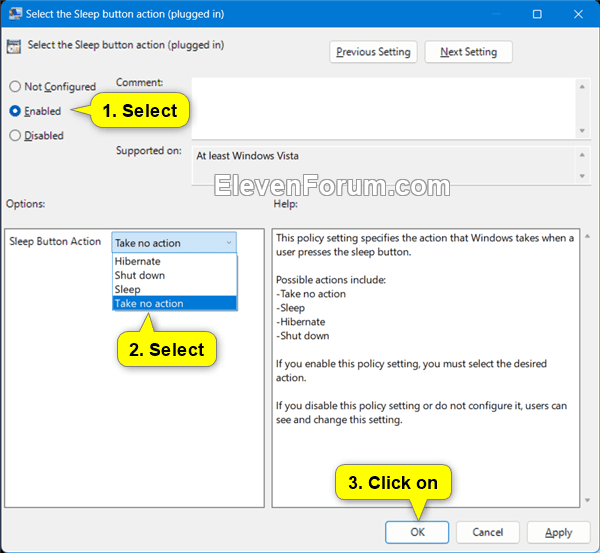Click Comment box scroll up arrow
This screenshot has width=600, height=553.
coord(582,87)
